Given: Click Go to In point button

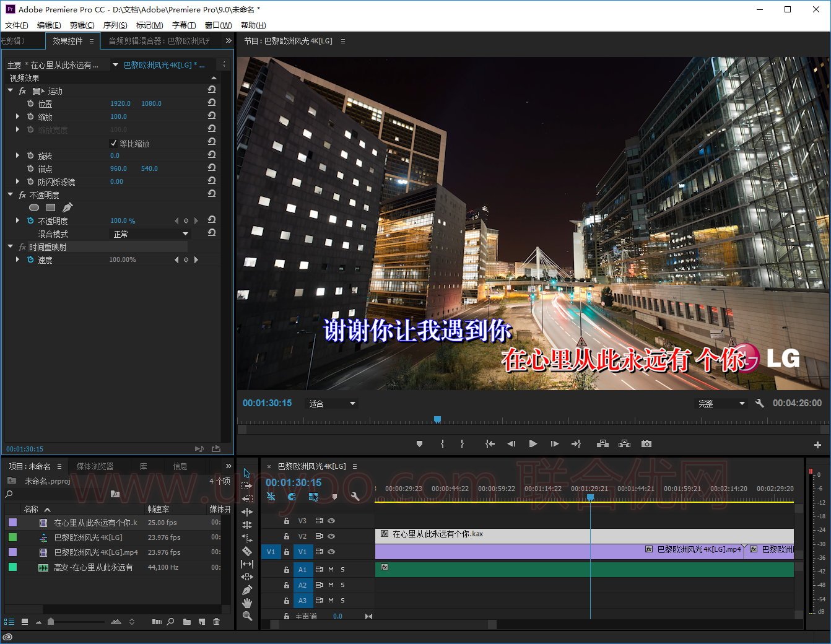Looking at the screenshot, I should click(x=490, y=444).
